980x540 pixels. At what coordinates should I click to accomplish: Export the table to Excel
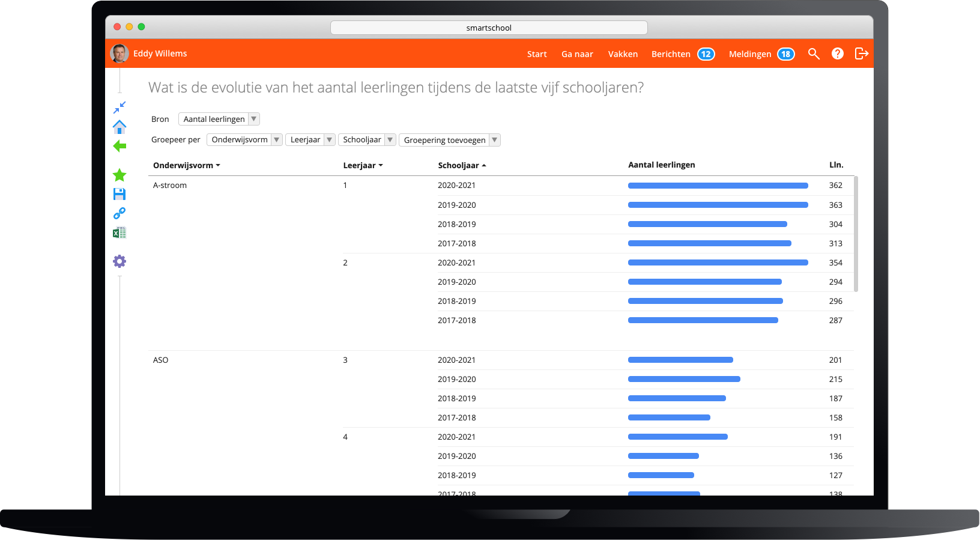point(119,232)
